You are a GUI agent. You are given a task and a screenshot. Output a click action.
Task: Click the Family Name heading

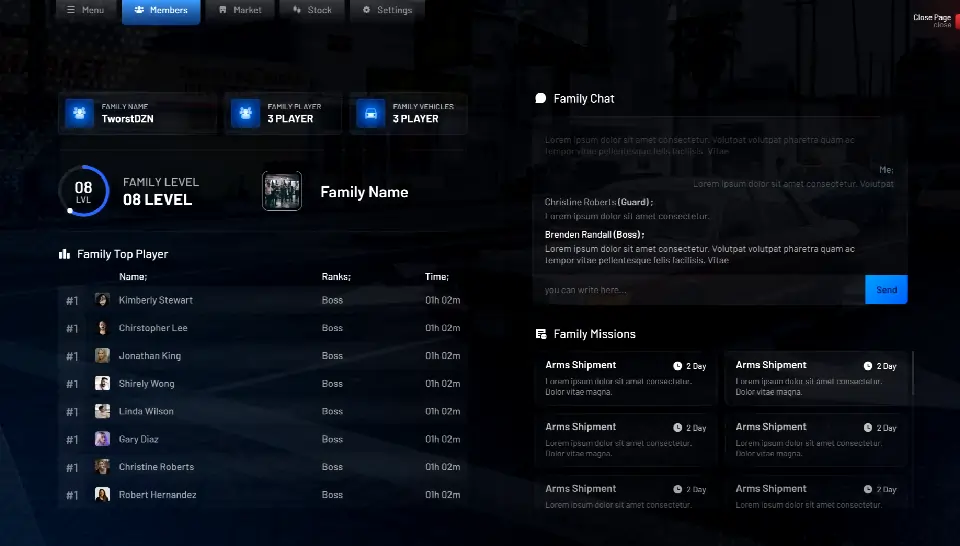(364, 192)
